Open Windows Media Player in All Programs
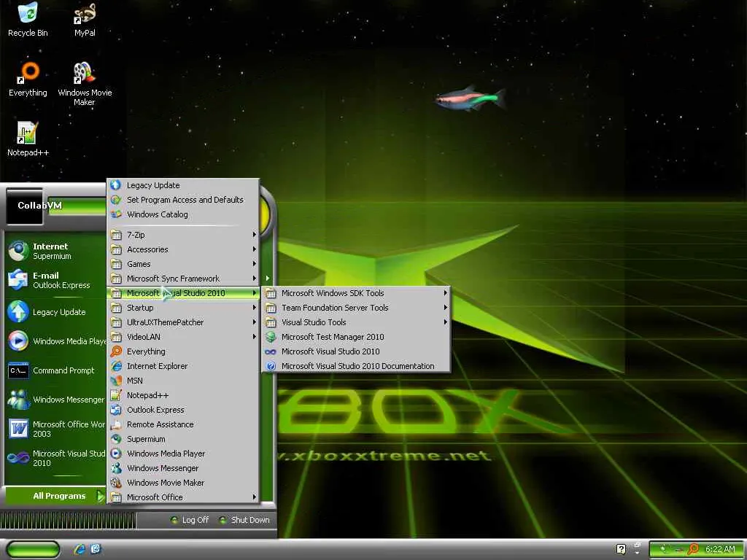 tap(183, 454)
